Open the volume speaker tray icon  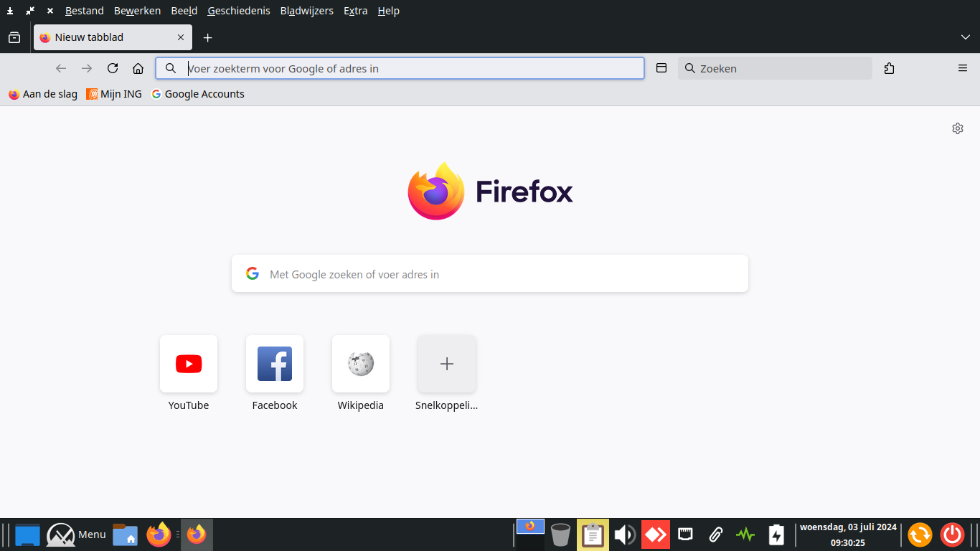(x=624, y=534)
